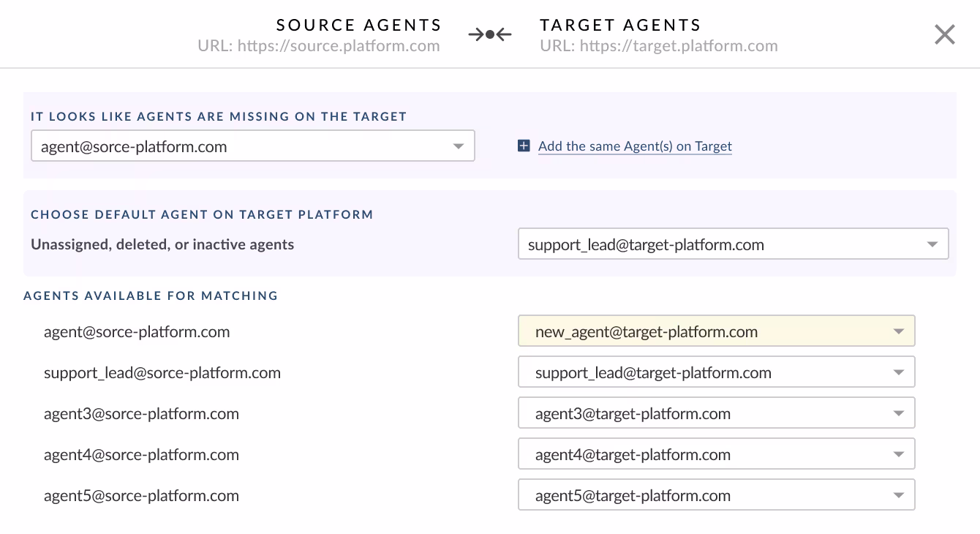Image resolution: width=980 pixels, height=534 pixels.
Task: Select source agent agent@sorce-platform.com in matching list
Action: (x=137, y=331)
